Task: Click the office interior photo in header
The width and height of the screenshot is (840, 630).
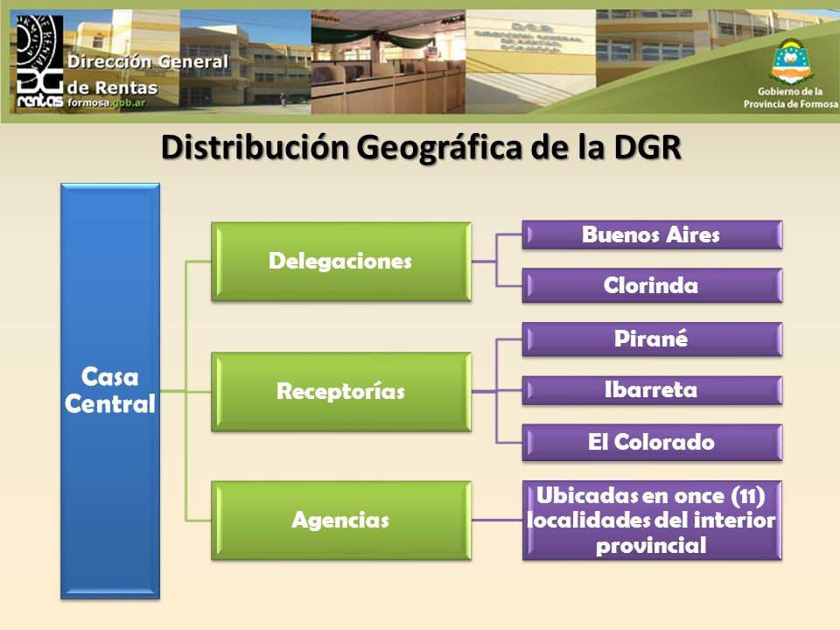Action: 388,61
